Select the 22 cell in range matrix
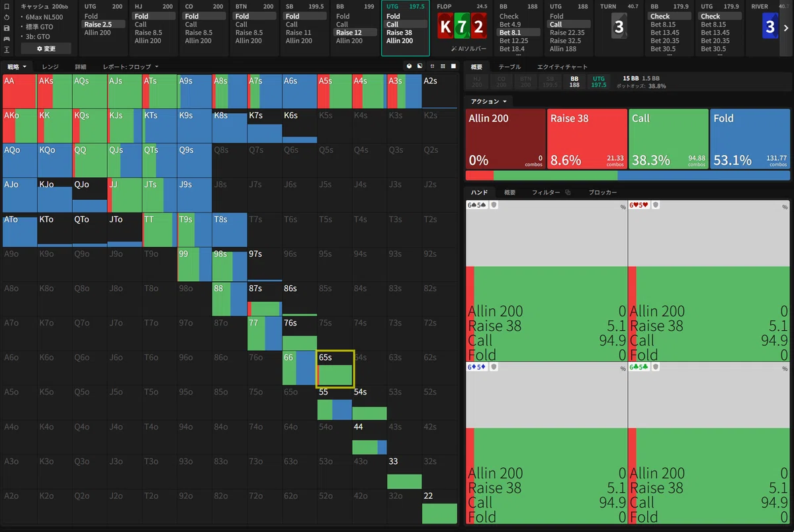This screenshot has width=794, height=532. (440, 506)
